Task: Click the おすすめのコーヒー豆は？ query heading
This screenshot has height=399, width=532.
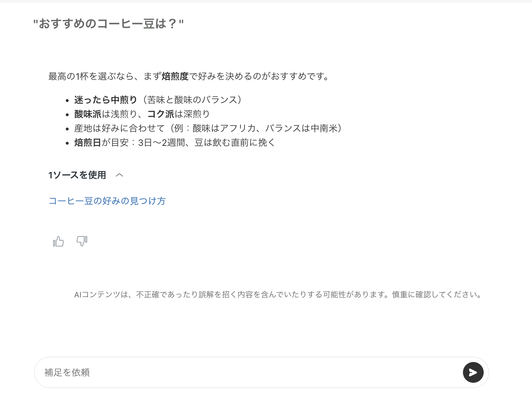Action: click(x=108, y=24)
